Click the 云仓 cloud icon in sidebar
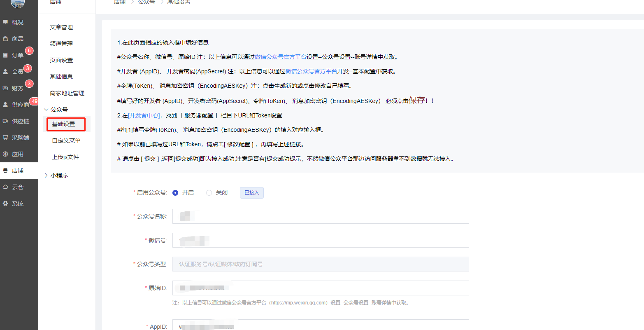 tap(5, 187)
